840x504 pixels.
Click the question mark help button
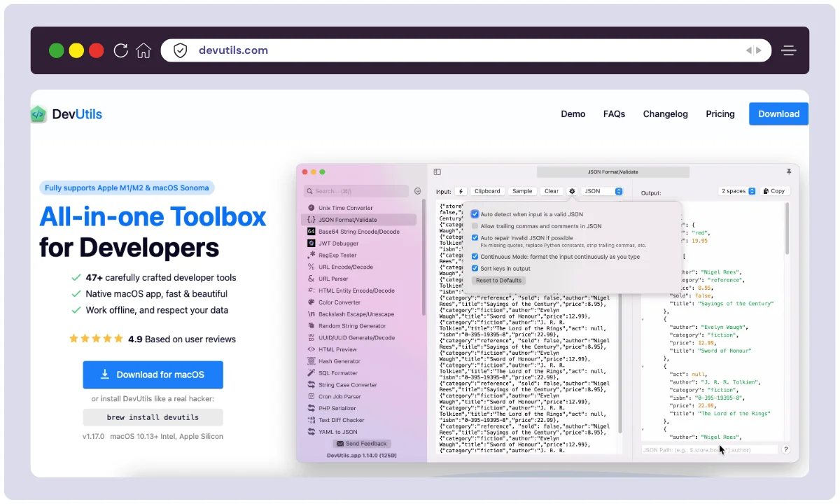(x=786, y=449)
